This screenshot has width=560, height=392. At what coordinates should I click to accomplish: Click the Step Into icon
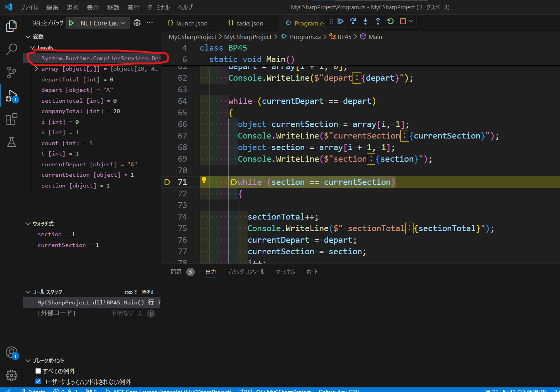click(365, 21)
